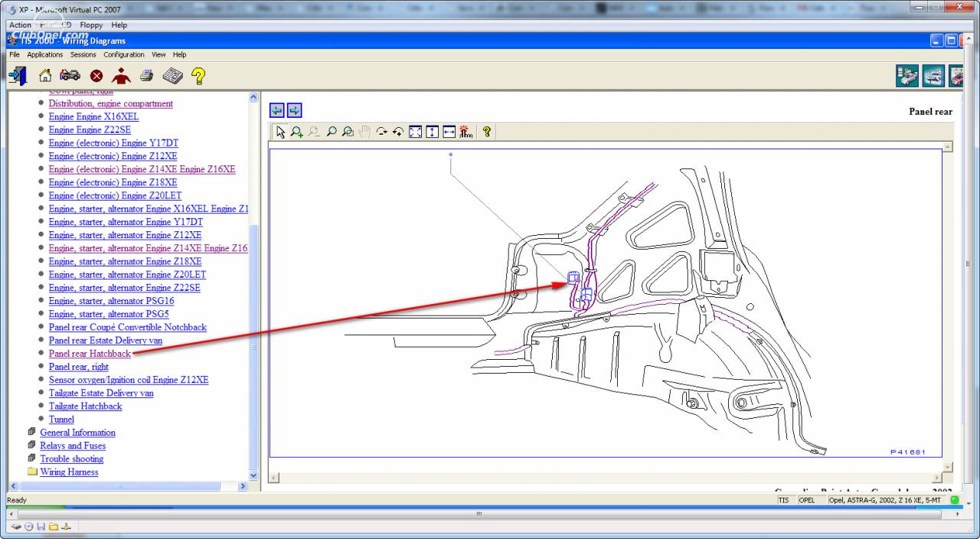Open Engine Engine Z22SE link
The image size is (980, 539).
[90, 130]
